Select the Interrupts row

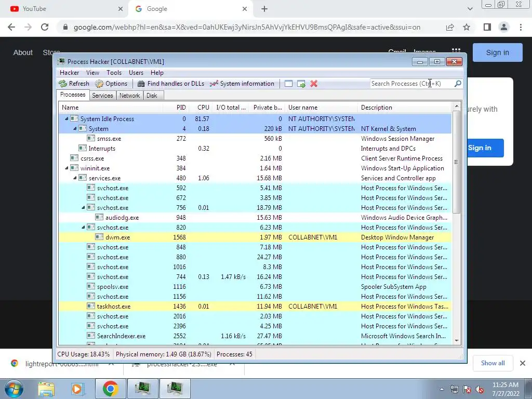255,148
